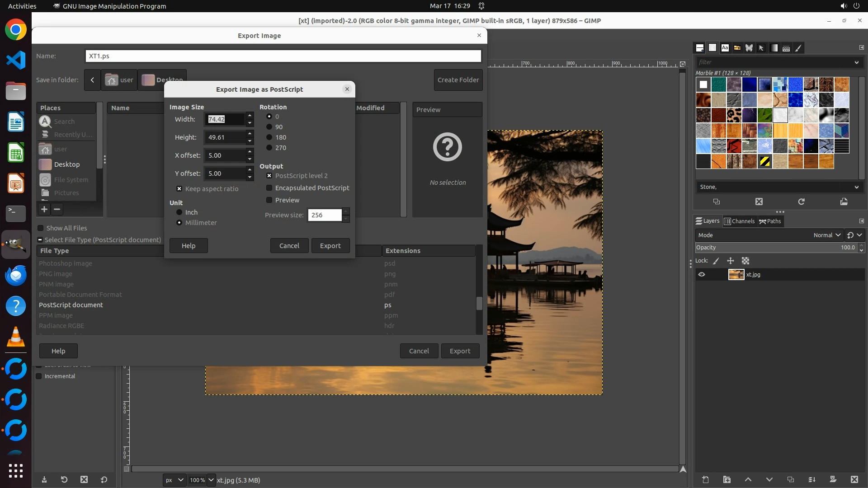The image size is (868, 488).
Task: Click the lock pixels paintbrush icon
Action: tap(716, 261)
